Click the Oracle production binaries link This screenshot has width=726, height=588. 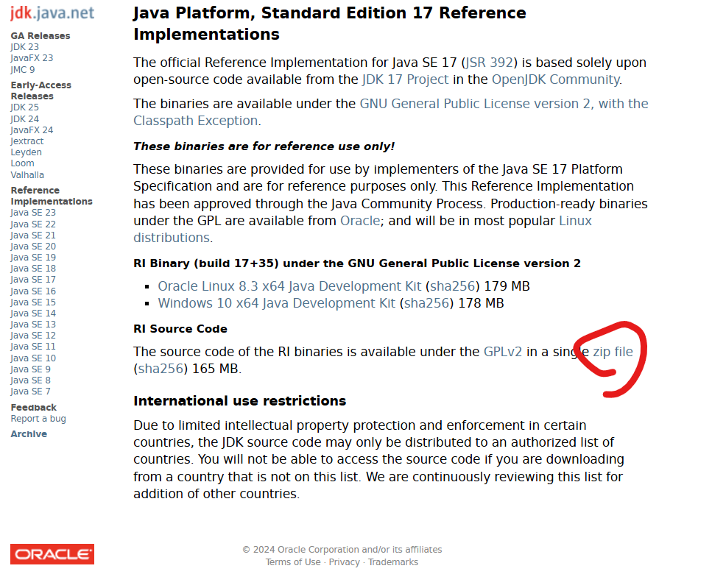point(360,221)
